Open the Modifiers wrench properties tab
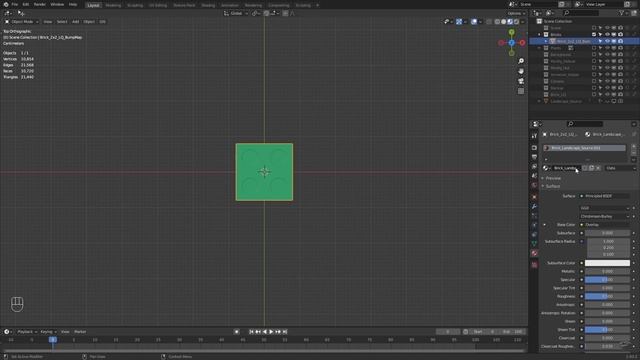 534,207
